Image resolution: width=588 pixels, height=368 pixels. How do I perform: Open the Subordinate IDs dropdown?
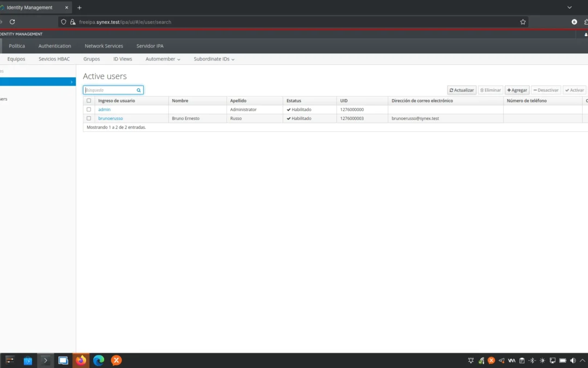[213, 59]
